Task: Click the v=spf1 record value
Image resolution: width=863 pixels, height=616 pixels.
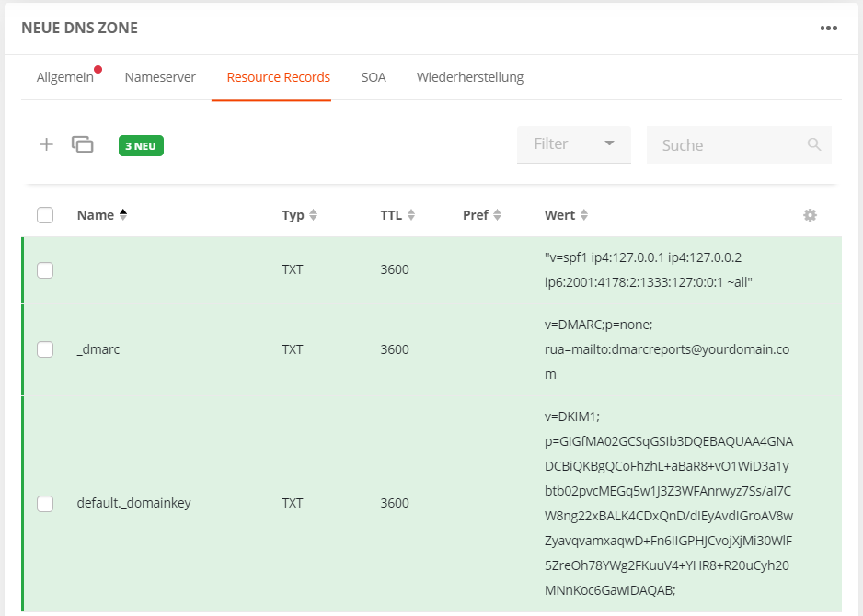Action: click(649, 269)
